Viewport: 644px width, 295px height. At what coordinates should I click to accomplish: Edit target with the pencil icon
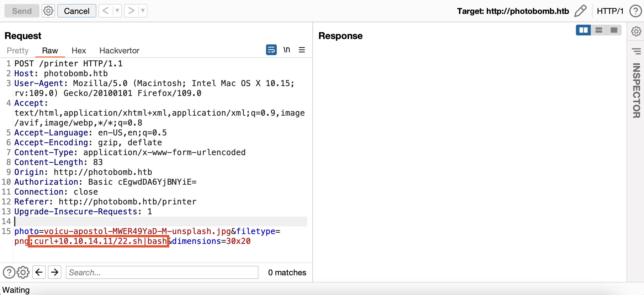coord(580,11)
